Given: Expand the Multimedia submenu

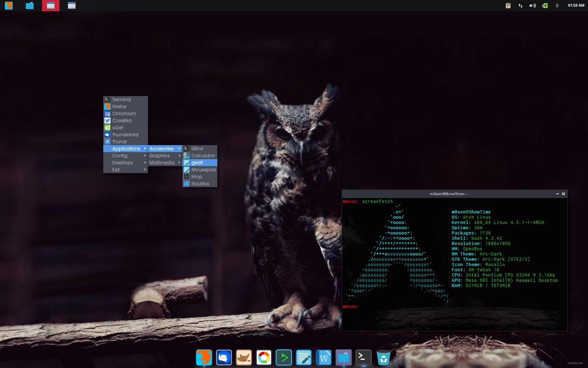Looking at the screenshot, I should click(165, 163).
